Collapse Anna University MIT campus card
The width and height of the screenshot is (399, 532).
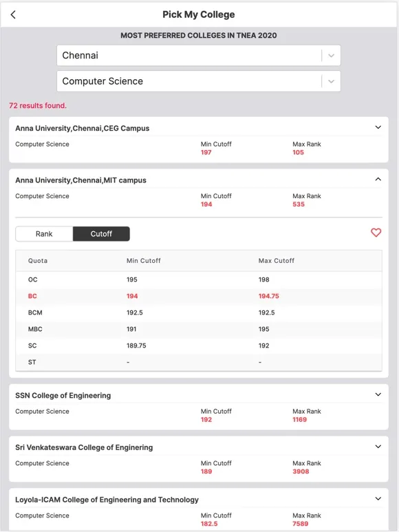coord(378,179)
